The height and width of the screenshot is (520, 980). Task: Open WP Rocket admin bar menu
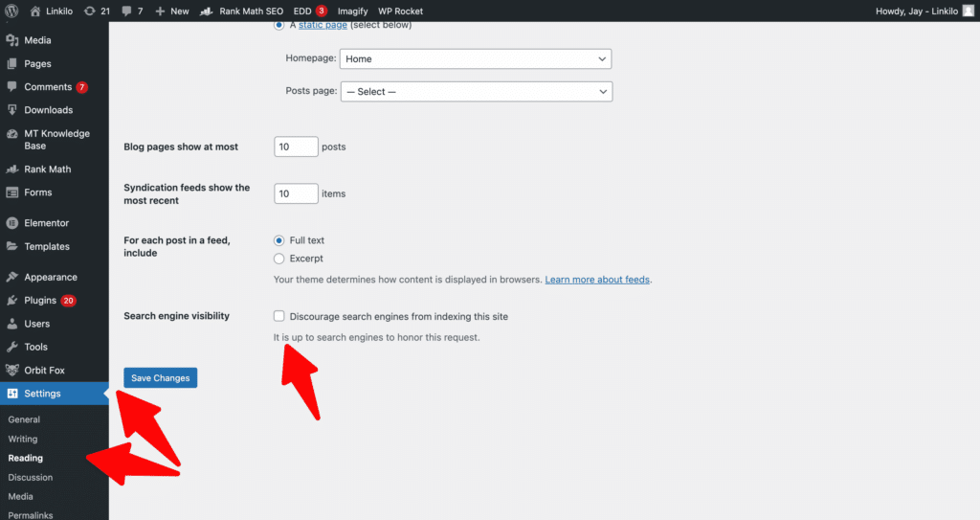(x=400, y=11)
